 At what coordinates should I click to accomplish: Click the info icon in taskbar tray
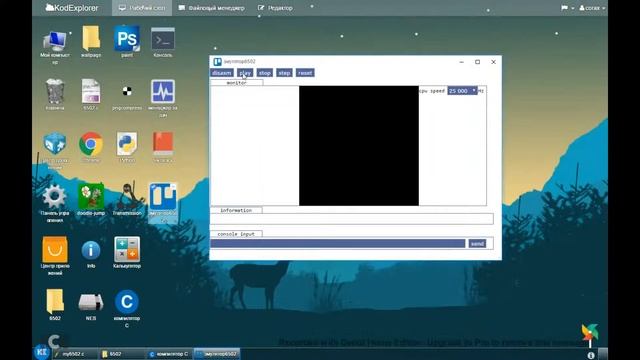pos(591,356)
